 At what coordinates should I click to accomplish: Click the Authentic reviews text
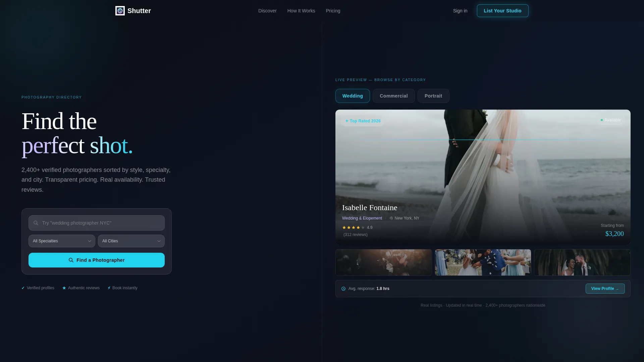[84, 288]
